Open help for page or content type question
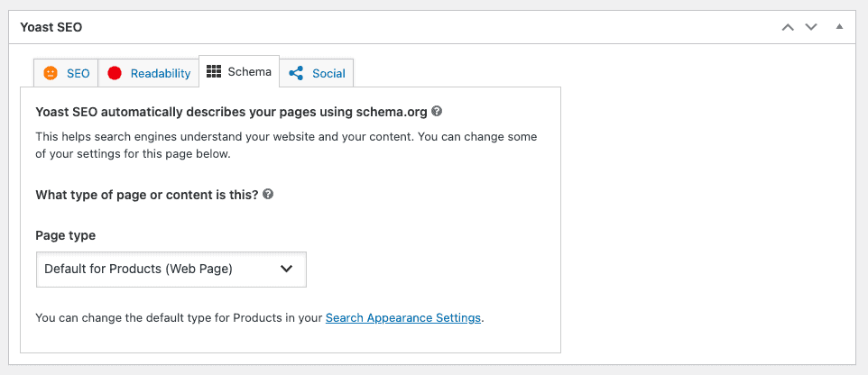868x375 pixels. coord(268,195)
